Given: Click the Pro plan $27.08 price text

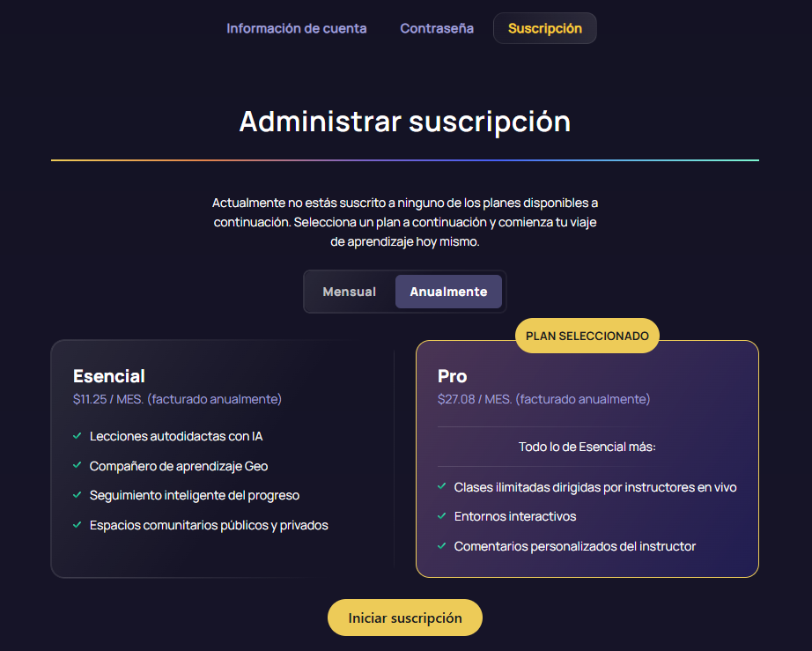Looking at the screenshot, I should tap(543, 399).
